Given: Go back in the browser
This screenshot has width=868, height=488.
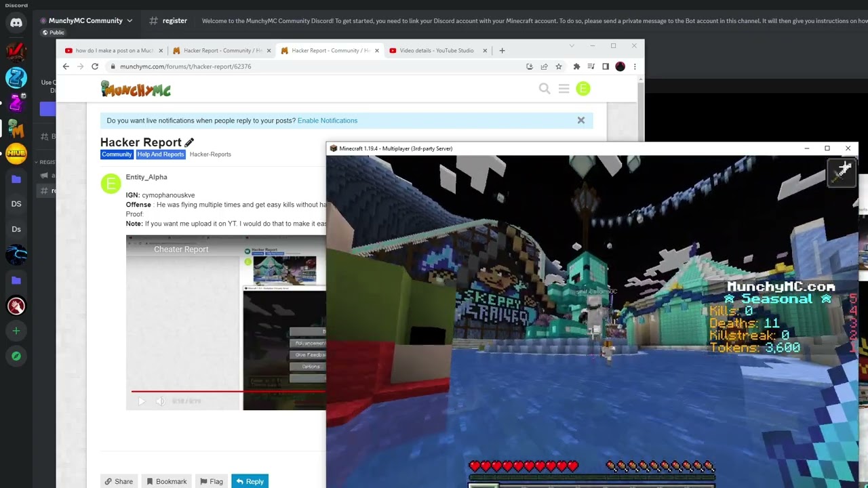Looking at the screenshot, I should pyautogui.click(x=66, y=66).
